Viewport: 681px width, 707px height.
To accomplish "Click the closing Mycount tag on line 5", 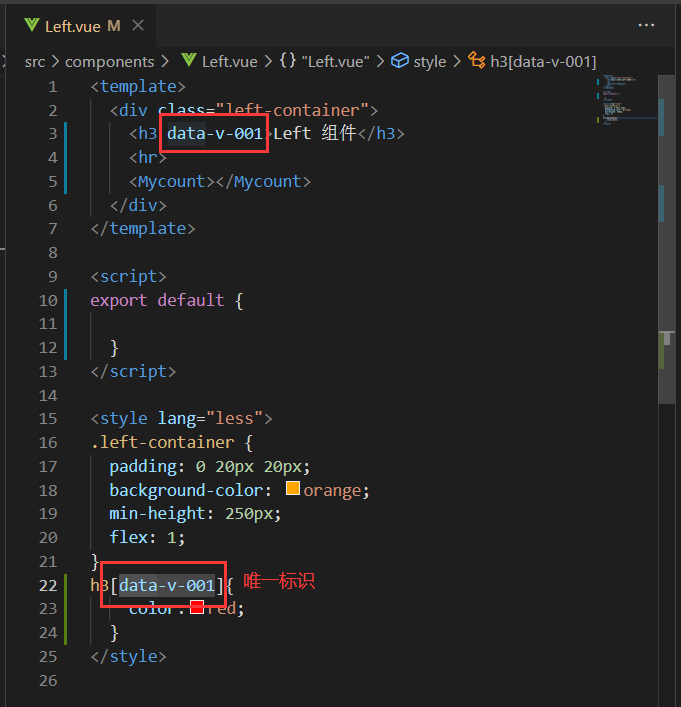I will [263, 182].
